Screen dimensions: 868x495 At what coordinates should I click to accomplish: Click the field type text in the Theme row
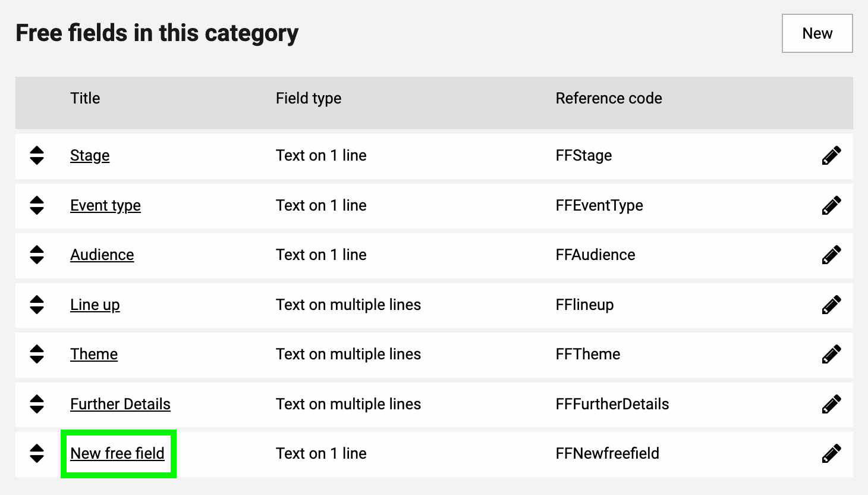coord(348,354)
